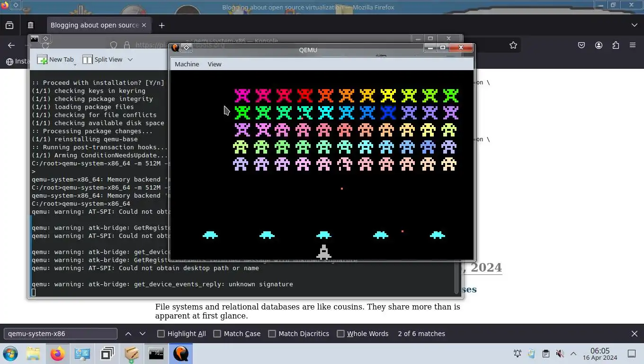Screen dimensions: 644x364
Task: Open the file manager folder on taskbar
Action: (x=33, y=354)
